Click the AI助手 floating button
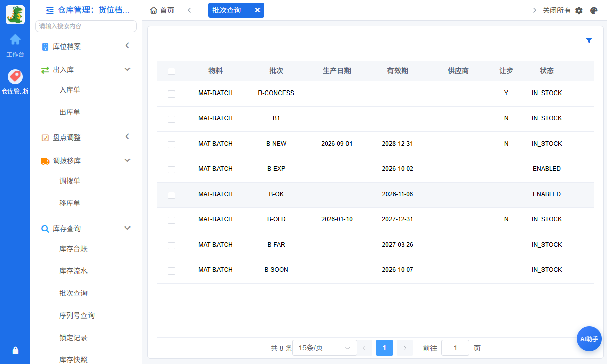This screenshot has width=607, height=364. (589, 339)
